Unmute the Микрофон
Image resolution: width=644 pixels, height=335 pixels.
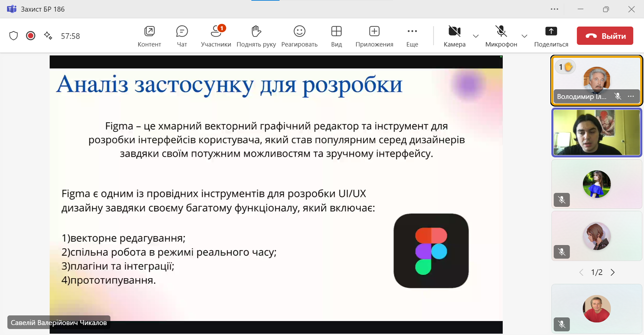click(501, 36)
